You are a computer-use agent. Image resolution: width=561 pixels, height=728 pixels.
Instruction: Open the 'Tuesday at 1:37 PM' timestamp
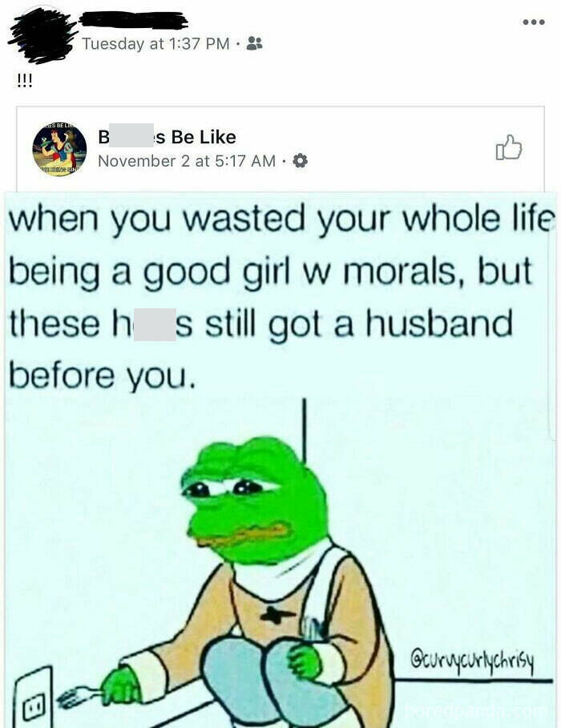click(155, 43)
